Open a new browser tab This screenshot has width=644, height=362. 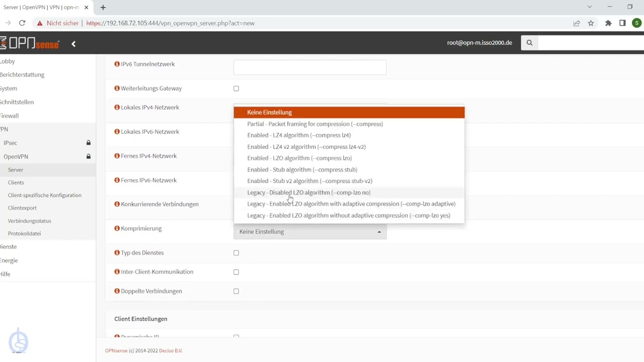pyautogui.click(x=103, y=8)
